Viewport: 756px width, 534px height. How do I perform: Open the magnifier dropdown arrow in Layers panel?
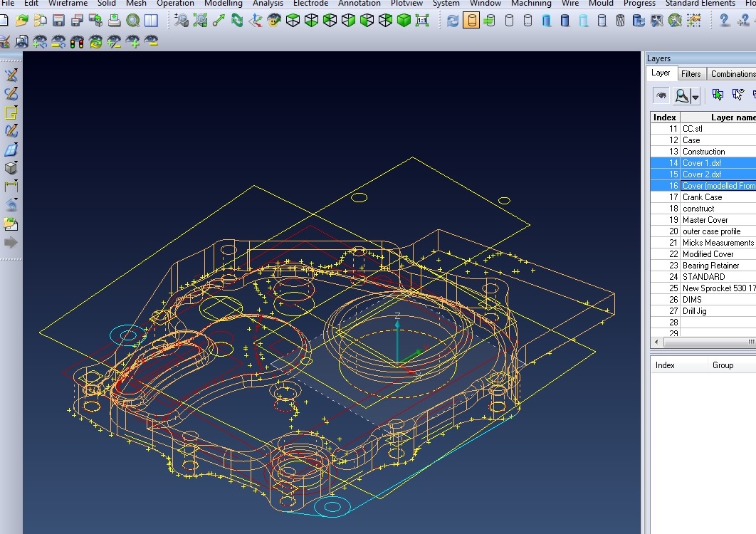click(x=695, y=96)
